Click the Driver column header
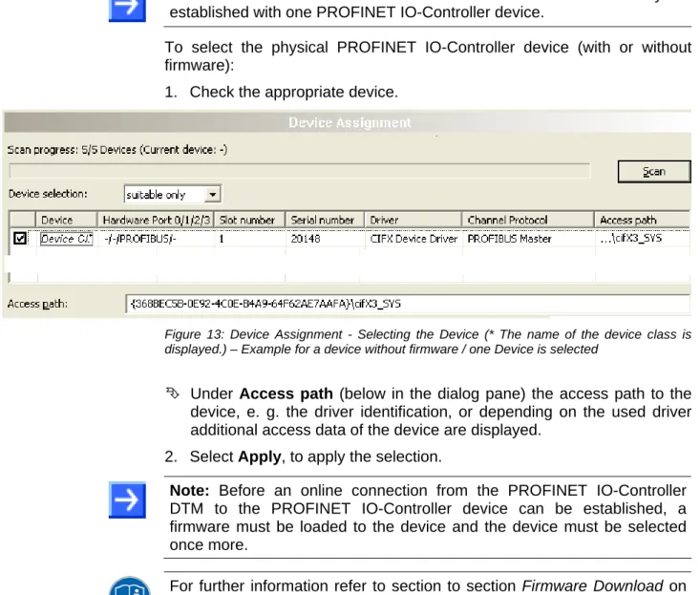Image resolution: width=700 pixels, height=595 pixels. 413,220
